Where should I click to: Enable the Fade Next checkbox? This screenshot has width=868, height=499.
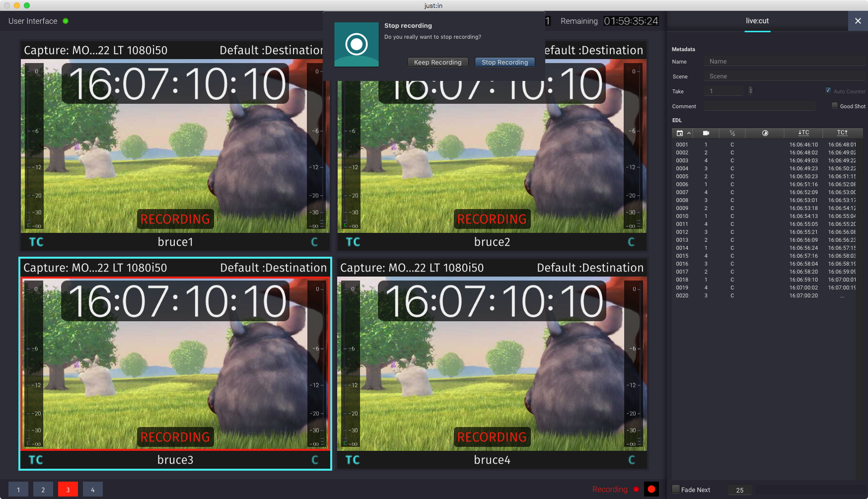click(676, 489)
